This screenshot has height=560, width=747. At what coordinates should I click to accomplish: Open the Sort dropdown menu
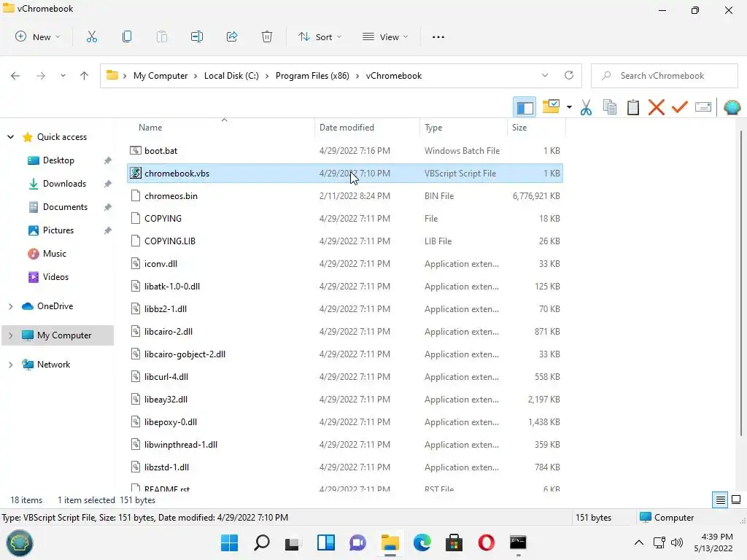point(320,36)
